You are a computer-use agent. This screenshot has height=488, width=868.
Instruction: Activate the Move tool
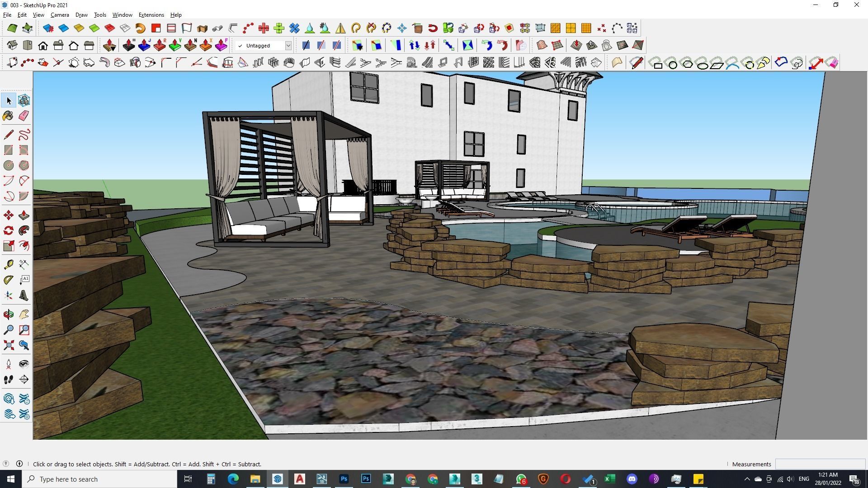click(9, 215)
